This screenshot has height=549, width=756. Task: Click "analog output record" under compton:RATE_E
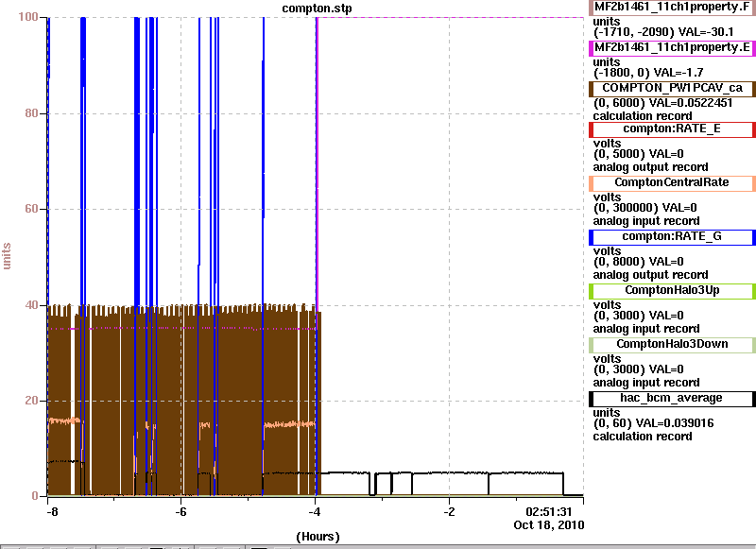coord(650,168)
